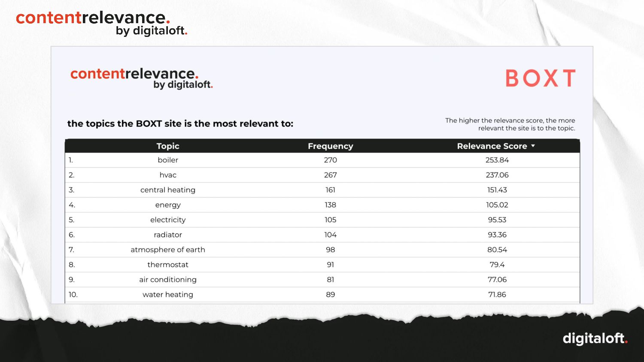Click relevance score 253.84

[497, 160]
